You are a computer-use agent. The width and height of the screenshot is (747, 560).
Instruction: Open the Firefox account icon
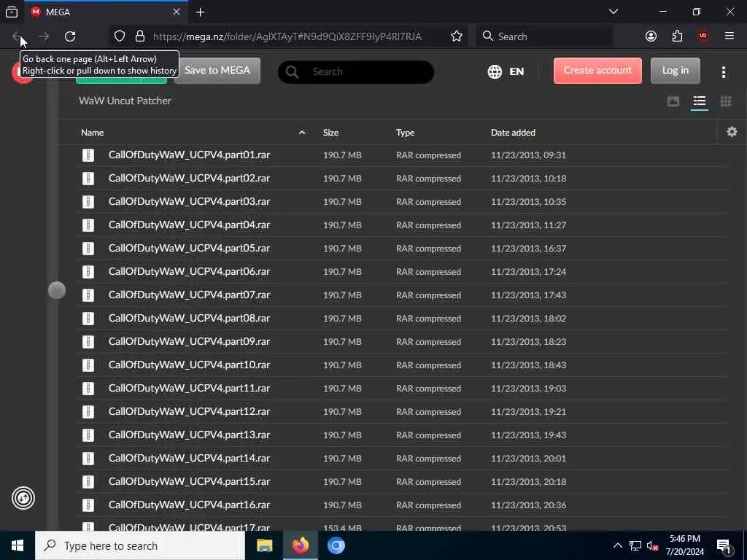click(651, 36)
